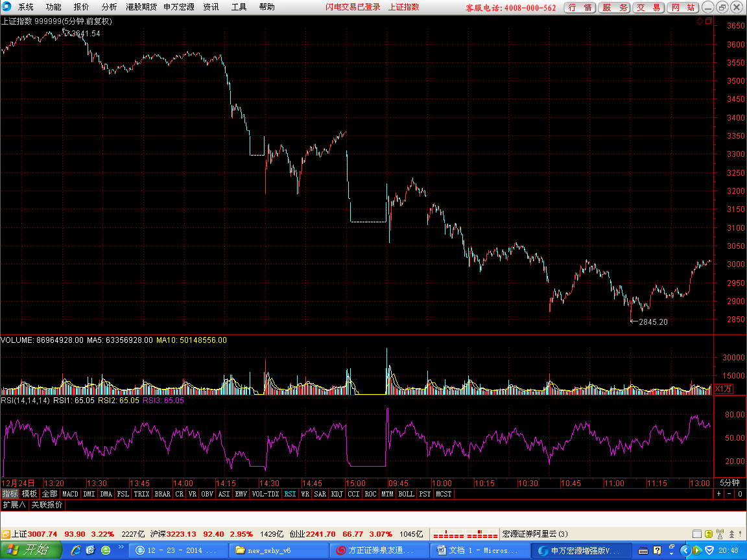Screen dimensions: 747x560
Task: Select the 指标 tab
Action: coord(10,495)
